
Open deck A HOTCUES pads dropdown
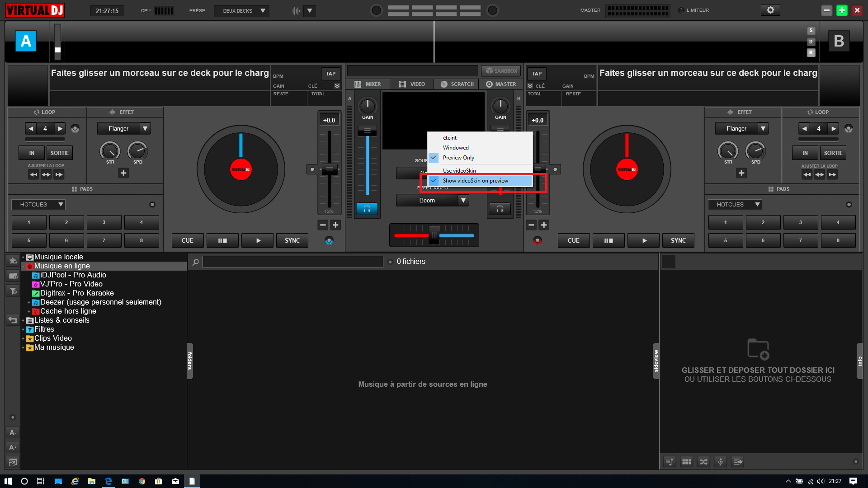pyautogui.click(x=38, y=205)
